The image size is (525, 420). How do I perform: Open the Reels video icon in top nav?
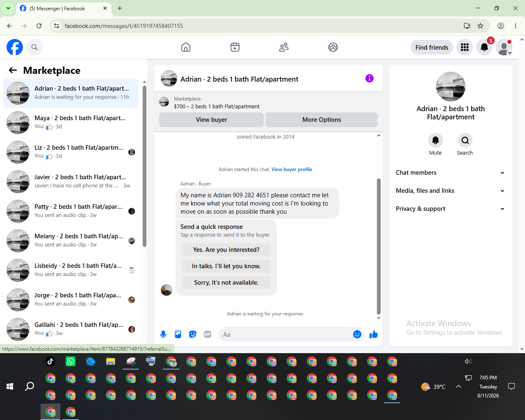235,47
